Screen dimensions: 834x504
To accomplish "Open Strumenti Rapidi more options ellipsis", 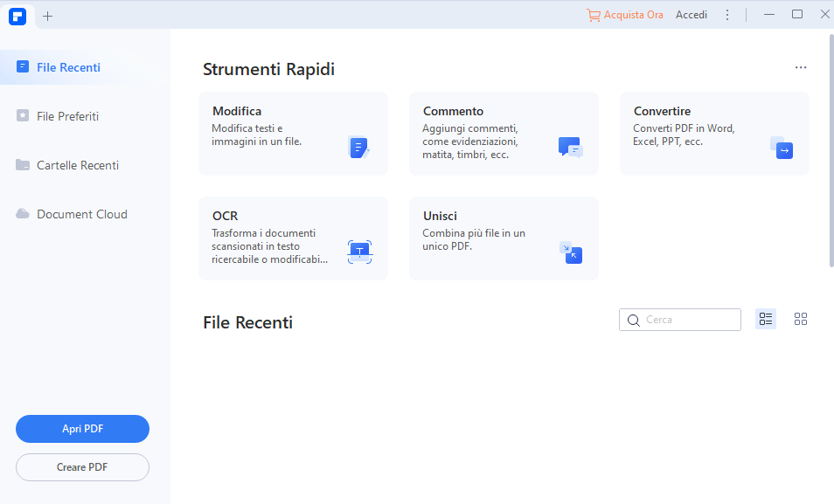I will point(801,67).
